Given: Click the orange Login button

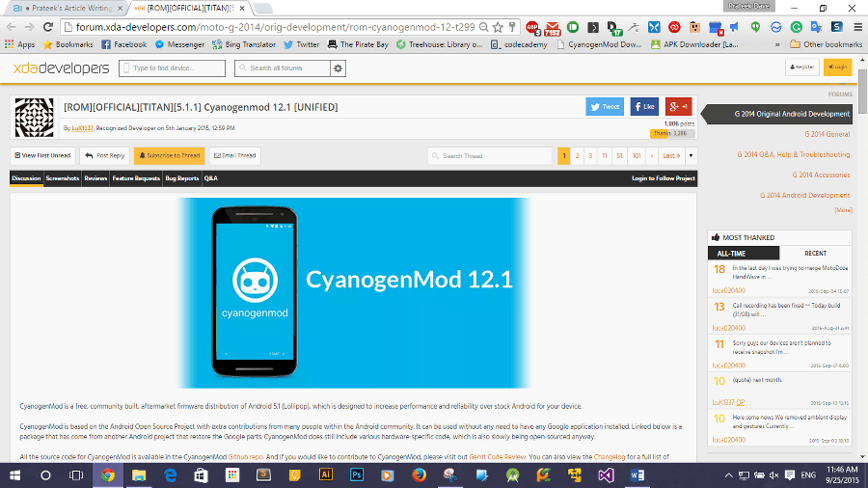Looking at the screenshot, I should [837, 67].
